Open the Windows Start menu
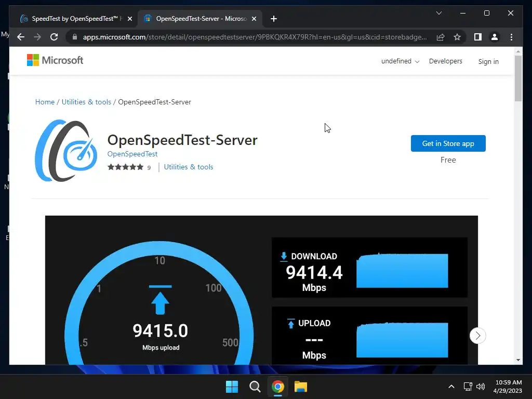This screenshot has height=399, width=532. [x=232, y=387]
